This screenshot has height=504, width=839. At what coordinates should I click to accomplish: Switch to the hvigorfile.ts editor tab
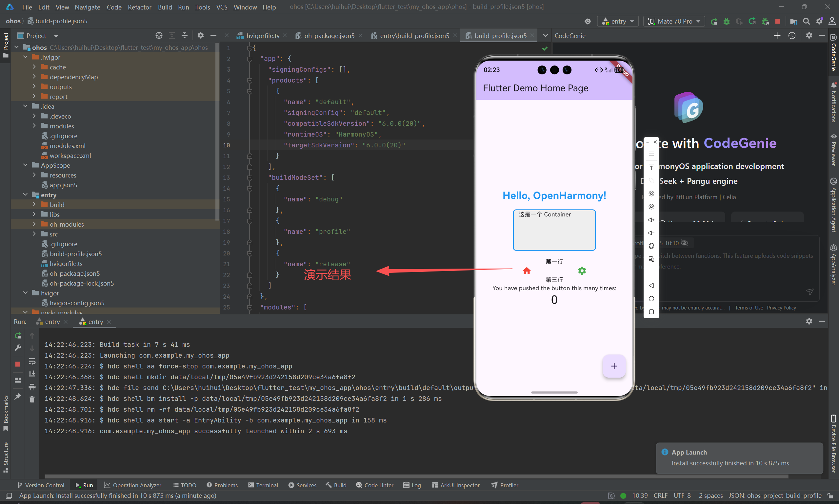262,36
